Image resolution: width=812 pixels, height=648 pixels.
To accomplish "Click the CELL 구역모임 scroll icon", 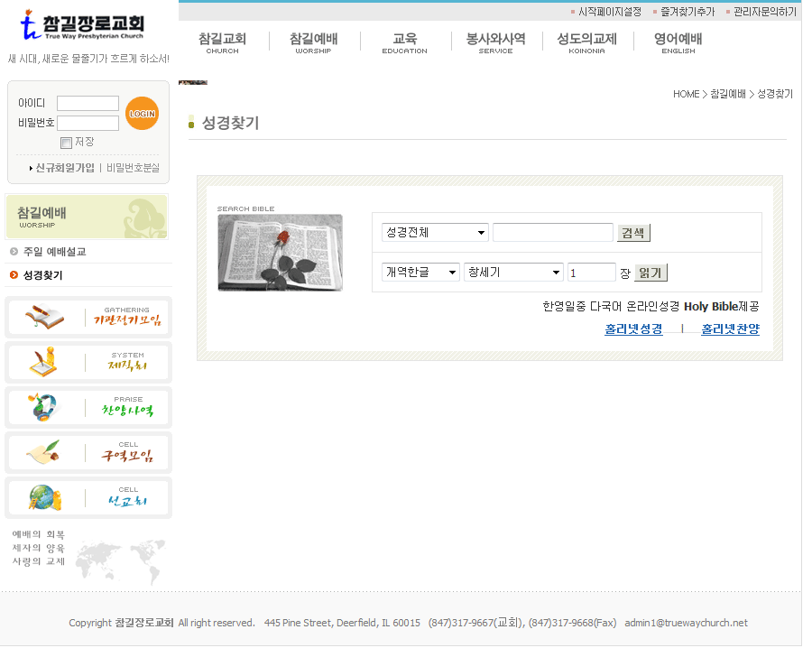I will [43, 452].
